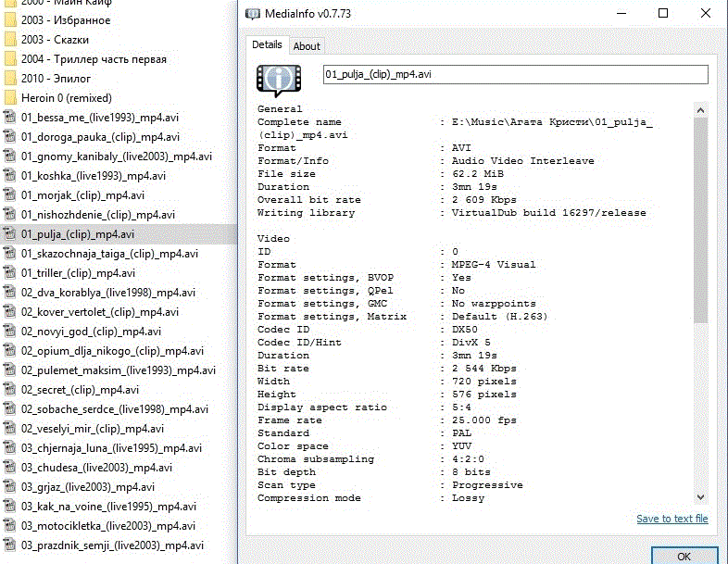This screenshot has width=728, height=564.
Task: Click file icon of 02_pulemet_maksim_(live1993)_mp4.avi
Action: point(10,370)
